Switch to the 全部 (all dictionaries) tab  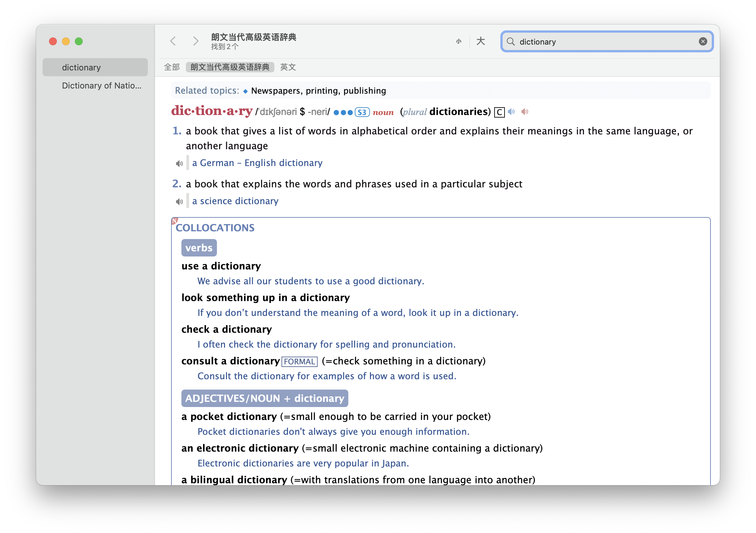(x=171, y=67)
